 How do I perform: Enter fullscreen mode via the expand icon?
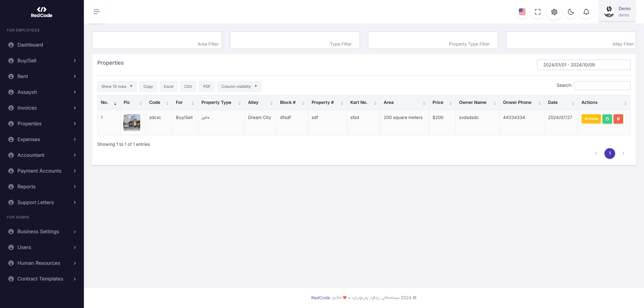[538, 12]
